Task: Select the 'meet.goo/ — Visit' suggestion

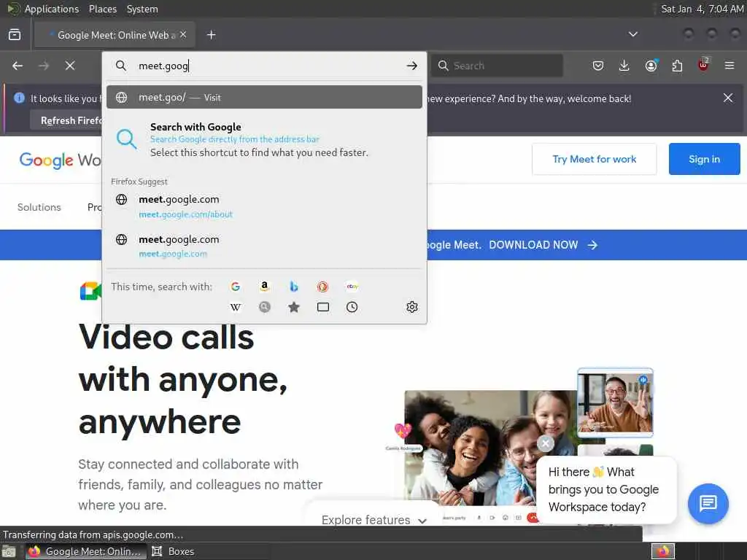Action: pyautogui.click(x=264, y=97)
